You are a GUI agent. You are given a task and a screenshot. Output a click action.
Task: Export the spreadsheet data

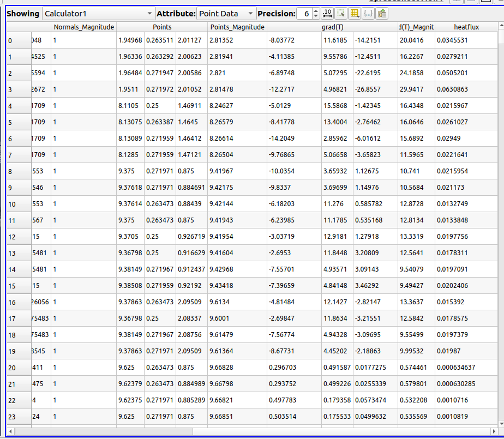(x=382, y=13)
